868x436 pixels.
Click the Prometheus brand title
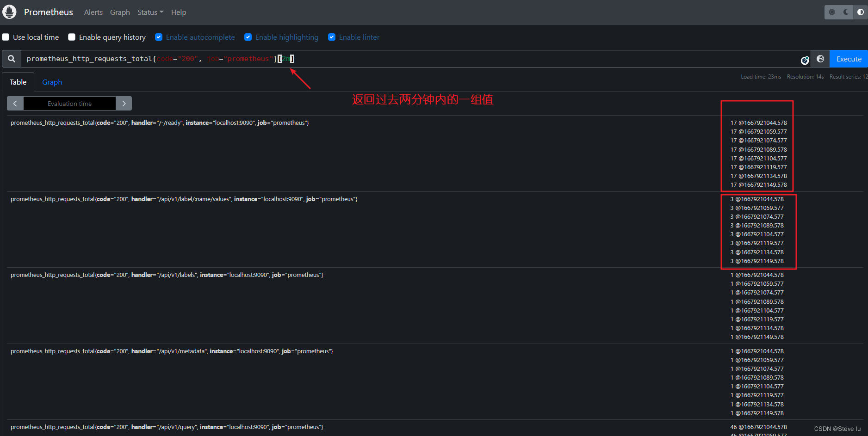pyautogui.click(x=49, y=12)
